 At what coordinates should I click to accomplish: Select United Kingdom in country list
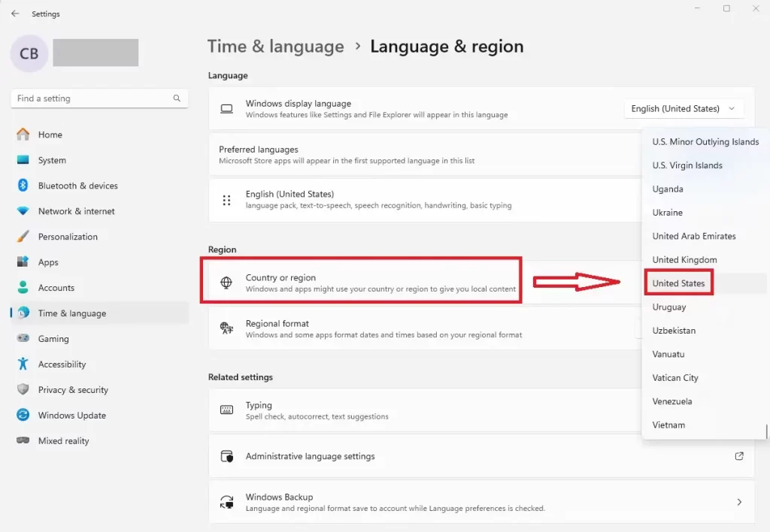point(684,260)
